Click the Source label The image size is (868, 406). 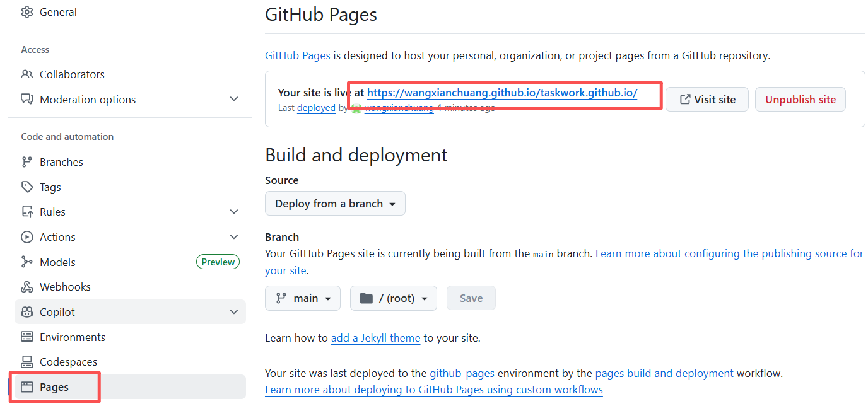click(x=282, y=180)
